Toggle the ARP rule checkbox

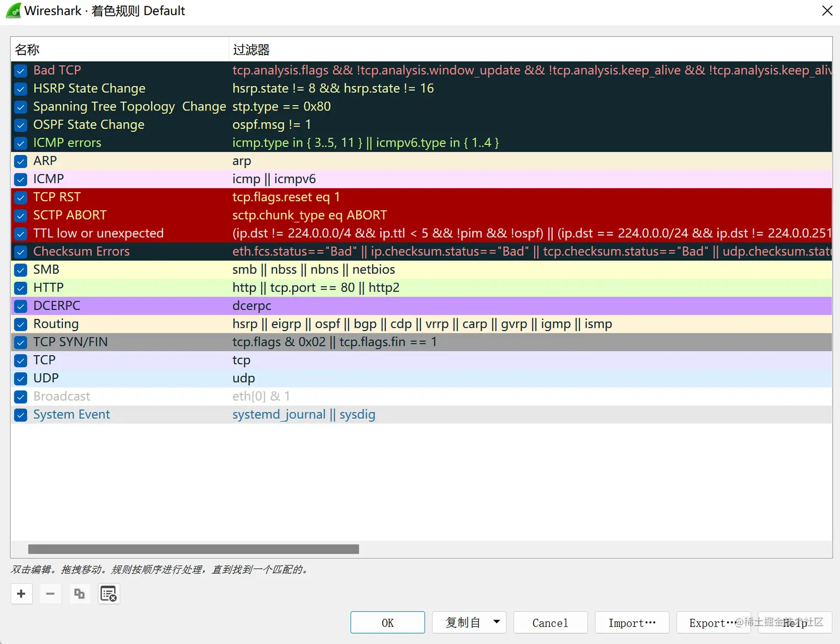coord(21,161)
